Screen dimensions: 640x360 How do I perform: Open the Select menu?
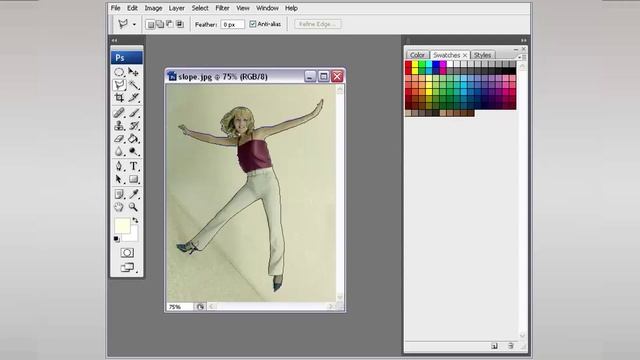tap(200, 8)
